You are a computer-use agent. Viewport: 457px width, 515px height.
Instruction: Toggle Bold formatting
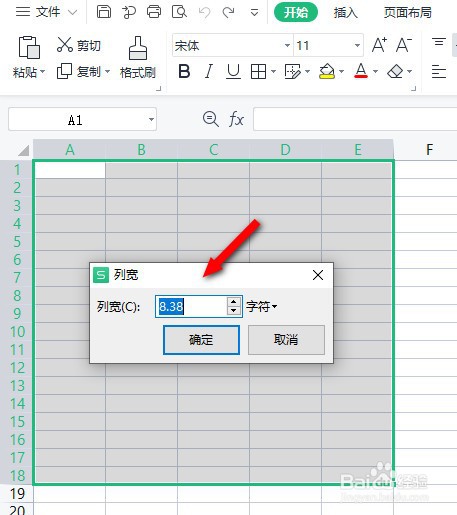pos(184,71)
